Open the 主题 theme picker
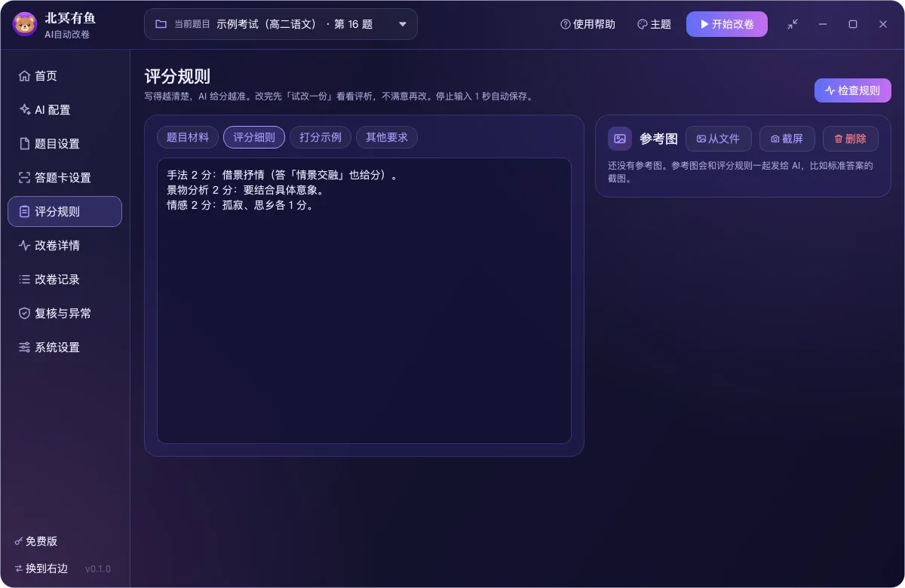 [654, 24]
